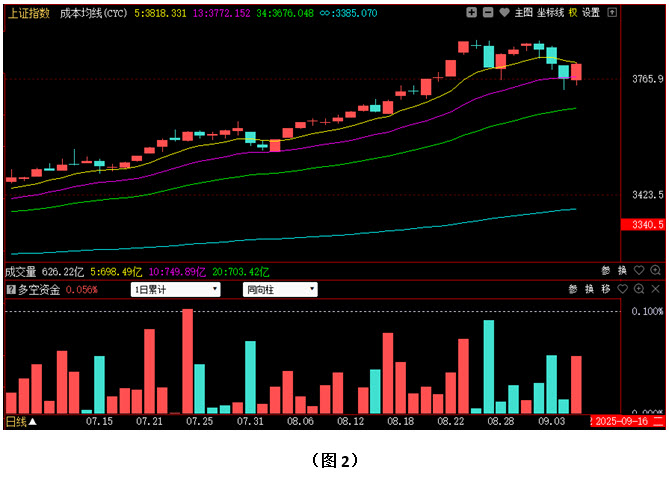Open 坐标线 coordinate line option
This screenshot has height=480, width=669.
tap(550, 13)
